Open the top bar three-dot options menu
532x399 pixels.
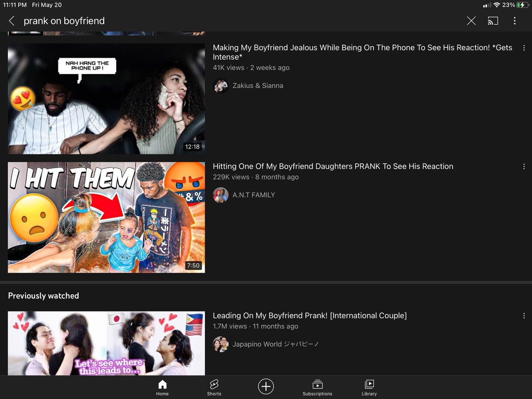pyautogui.click(x=514, y=21)
